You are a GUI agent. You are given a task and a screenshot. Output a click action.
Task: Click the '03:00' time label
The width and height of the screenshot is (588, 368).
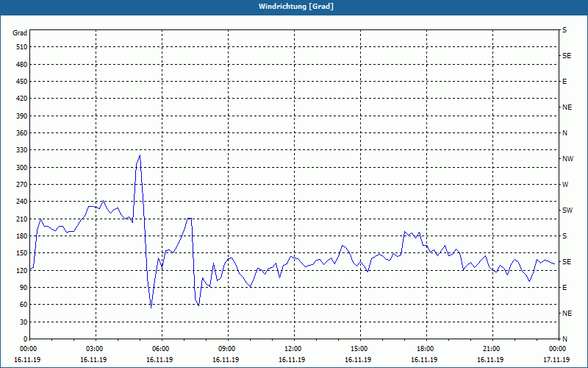(x=96, y=349)
